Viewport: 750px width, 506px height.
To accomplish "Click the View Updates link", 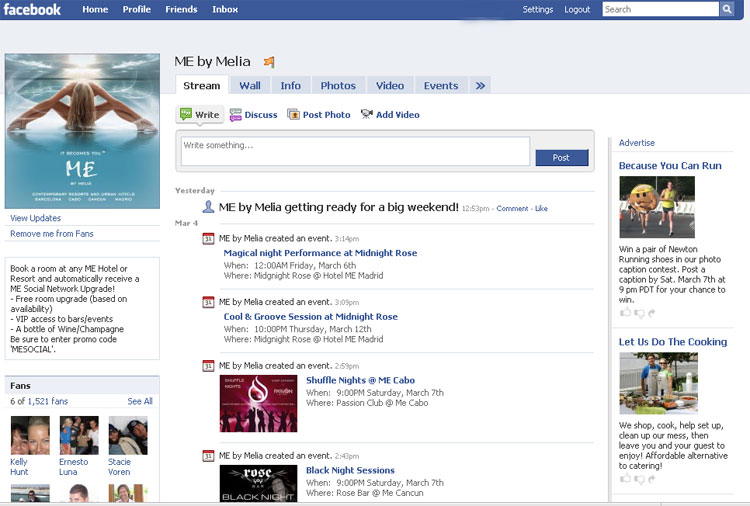I will click(36, 218).
